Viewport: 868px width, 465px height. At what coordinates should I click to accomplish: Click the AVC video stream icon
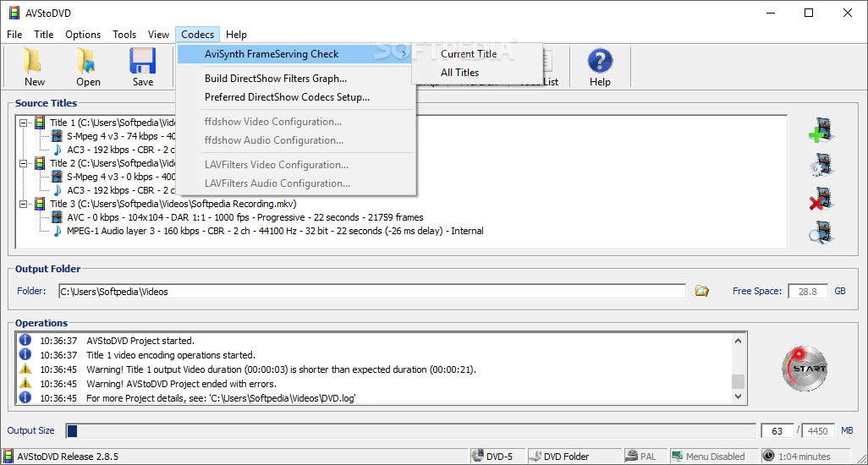pyautogui.click(x=57, y=217)
